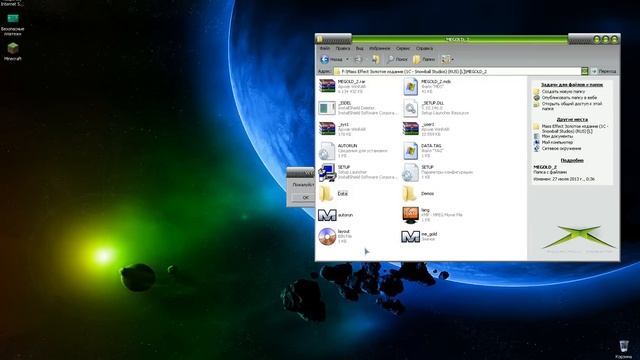Select the SETUP configuration settings file
Viewport: 640px width, 360px height.
click(x=438, y=172)
